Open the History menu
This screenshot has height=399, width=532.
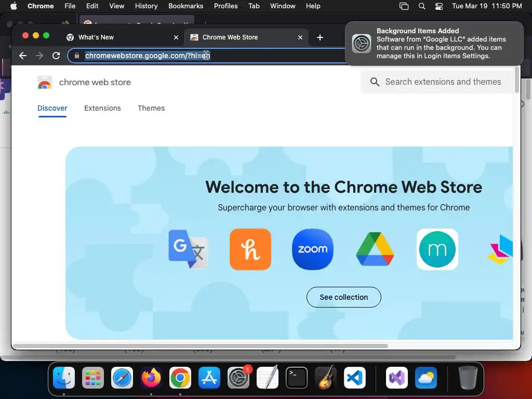click(146, 6)
